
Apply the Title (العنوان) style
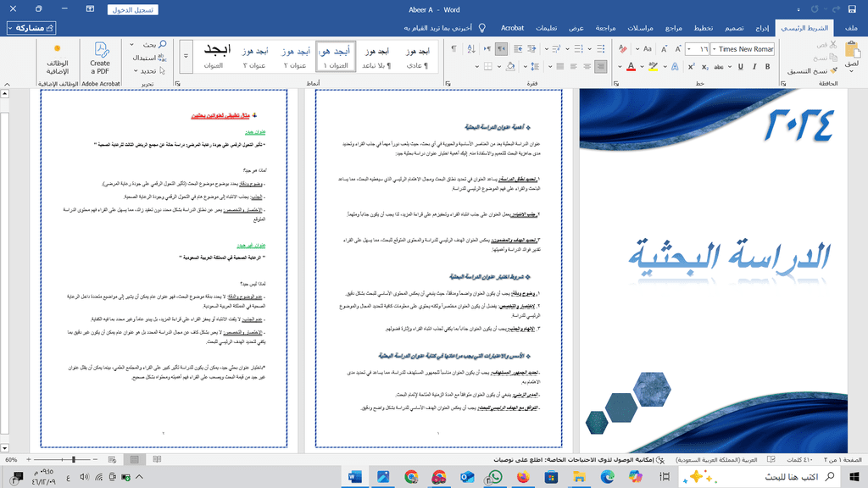[x=217, y=57]
